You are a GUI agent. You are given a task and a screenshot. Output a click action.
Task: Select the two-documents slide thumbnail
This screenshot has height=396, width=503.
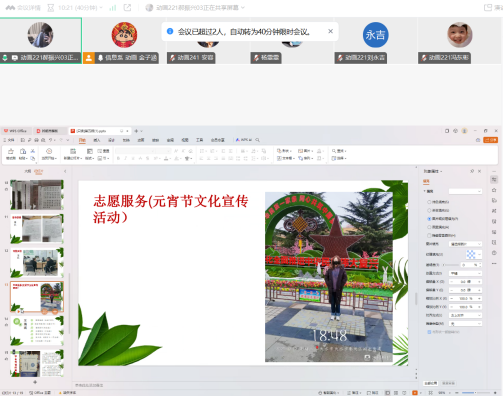click(37, 228)
